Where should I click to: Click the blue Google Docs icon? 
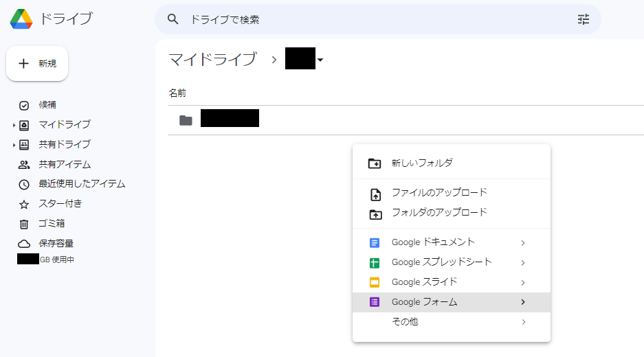(x=375, y=243)
